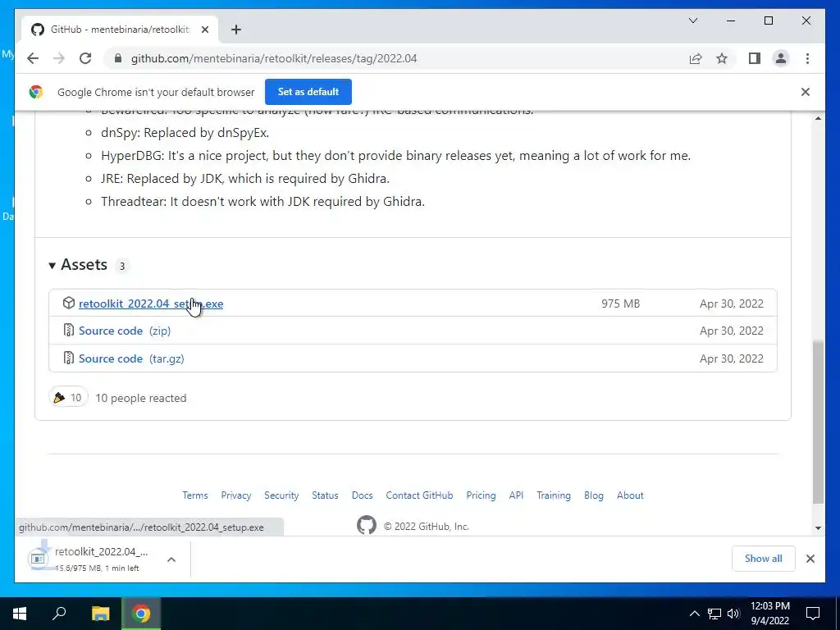Image resolution: width=840 pixels, height=630 pixels.
Task: Click the address bar URL
Action: pyautogui.click(x=274, y=58)
